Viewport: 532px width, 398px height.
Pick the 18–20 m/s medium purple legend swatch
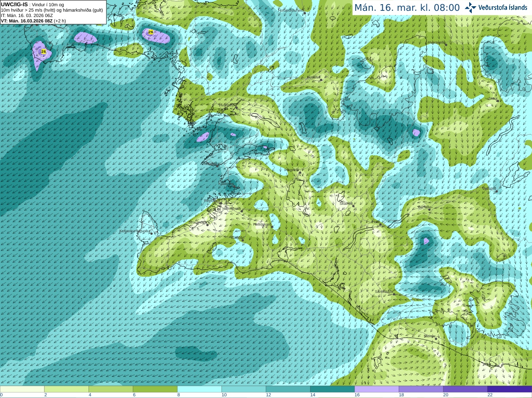click(x=421, y=389)
